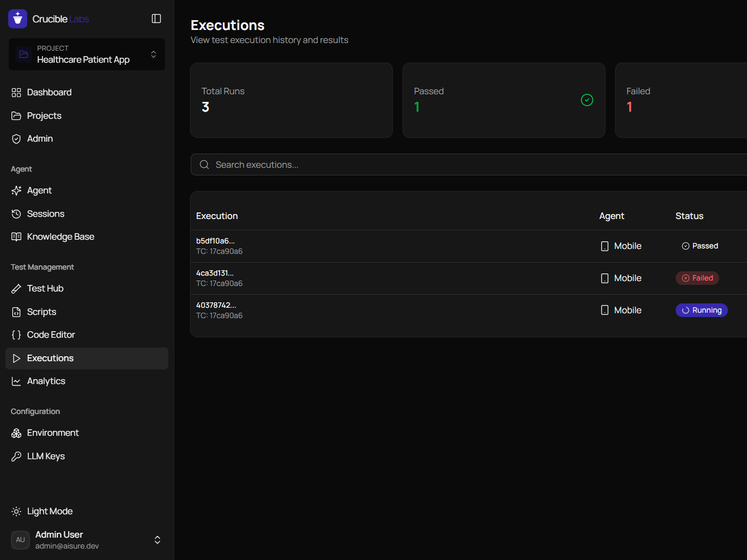Open the Analytics page
This screenshot has width=747, height=560.
pyautogui.click(x=87, y=381)
